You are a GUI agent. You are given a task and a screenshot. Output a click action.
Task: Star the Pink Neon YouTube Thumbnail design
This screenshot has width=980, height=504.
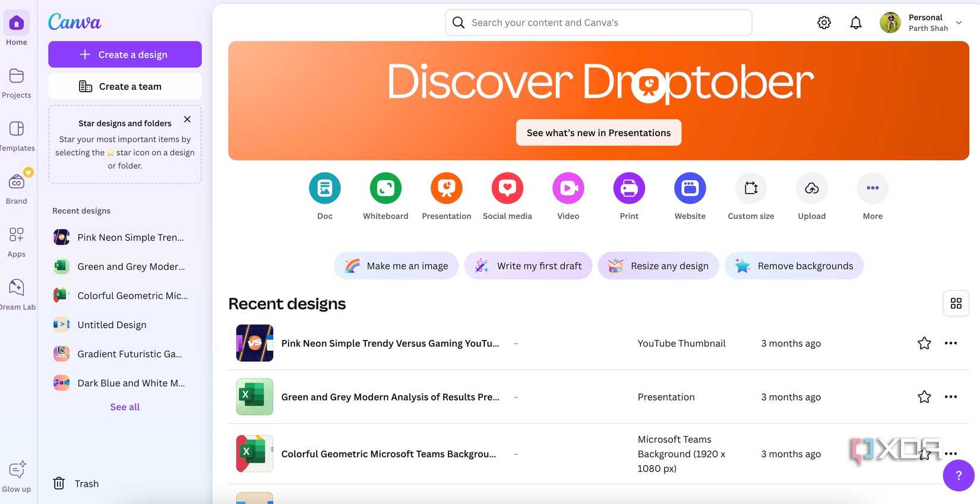[924, 344]
